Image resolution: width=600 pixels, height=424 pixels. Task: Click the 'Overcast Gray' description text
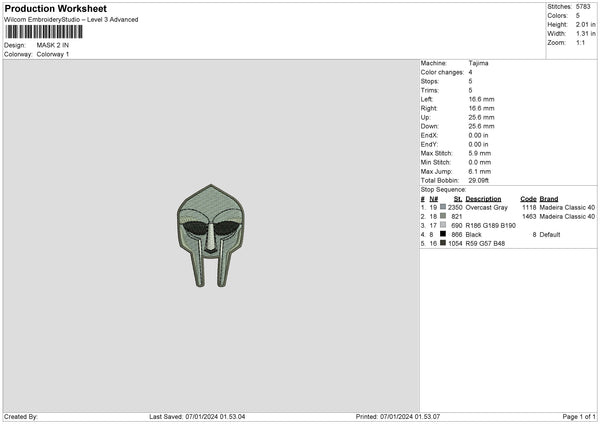[486, 207]
